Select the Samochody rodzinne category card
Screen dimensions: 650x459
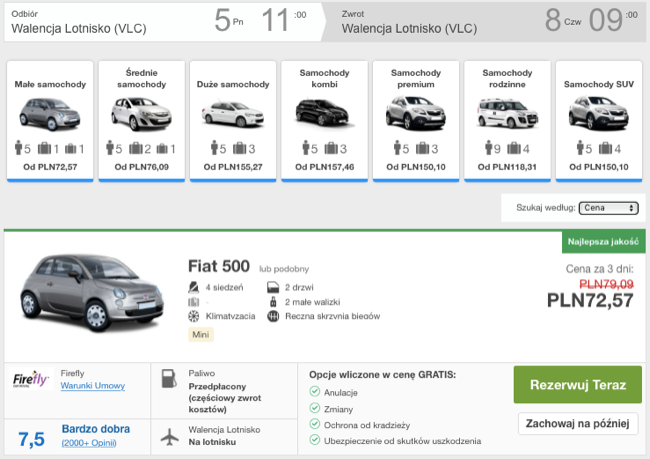coord(507,121)
